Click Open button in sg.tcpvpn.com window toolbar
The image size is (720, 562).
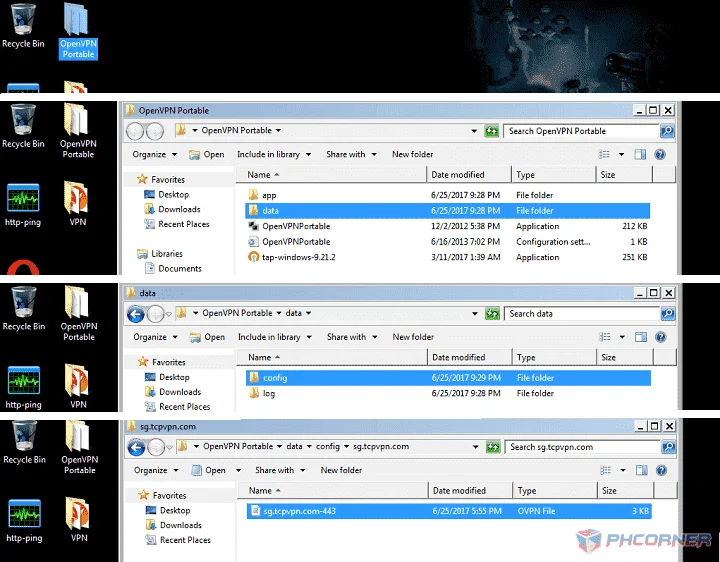coord(209,471)
